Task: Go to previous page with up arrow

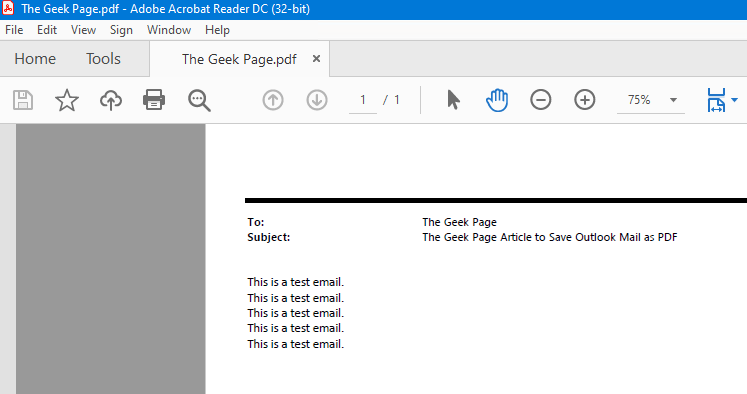Action: coord(273,100)
